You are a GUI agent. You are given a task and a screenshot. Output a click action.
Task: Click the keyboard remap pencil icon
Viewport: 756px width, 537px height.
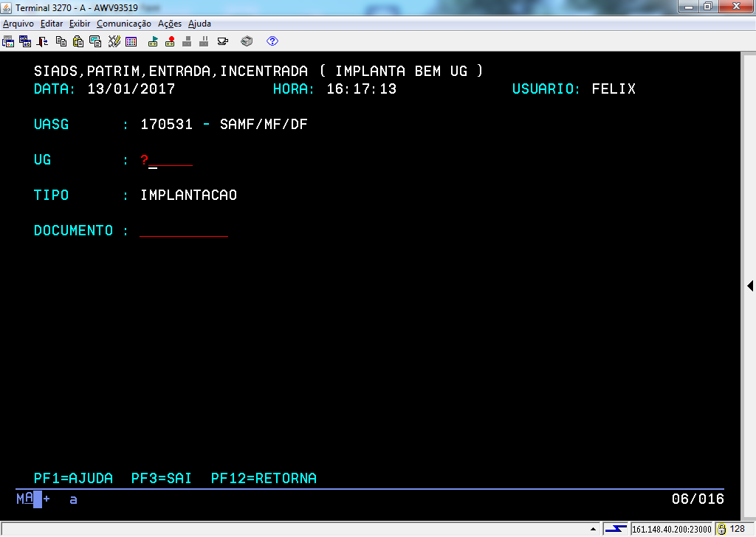(114, 41)
